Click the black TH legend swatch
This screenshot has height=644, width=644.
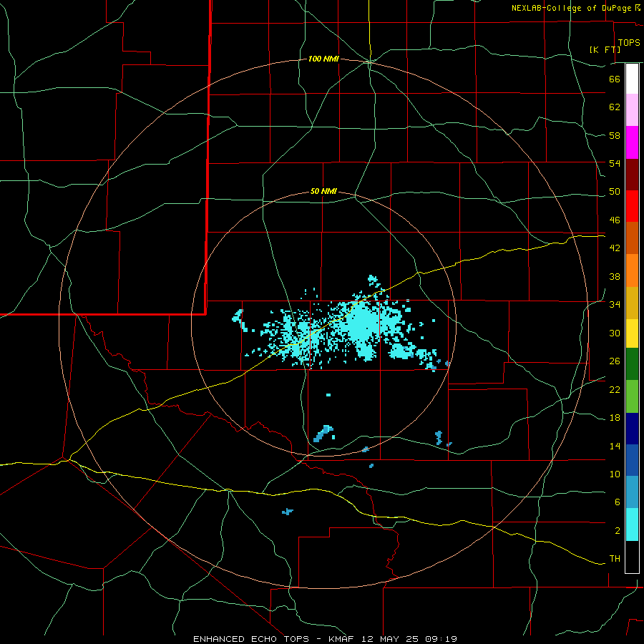coord(632,557)
